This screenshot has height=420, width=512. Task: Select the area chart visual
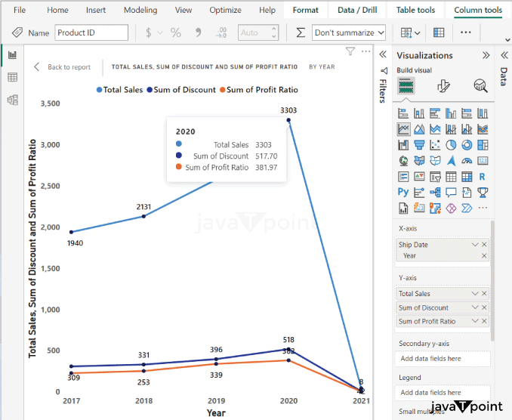tap(419, 129)
